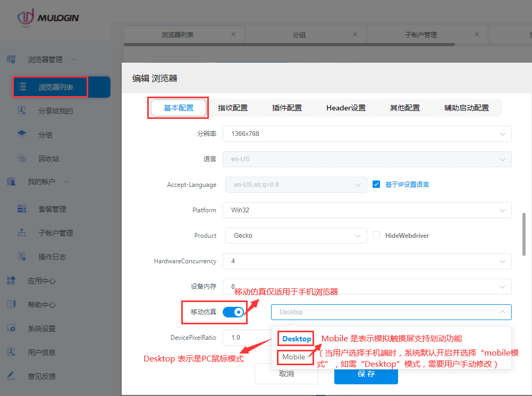Click the 保存 button
The image size is (532, 396).
tap(366, 374)
